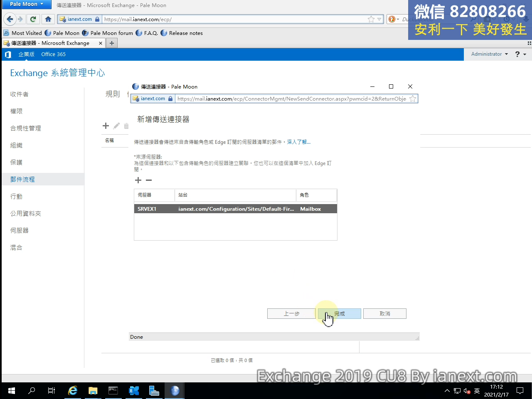The image size is (532, 399).
Task: Switch to Office 365 header tab
Action: (x=53, y=54)
